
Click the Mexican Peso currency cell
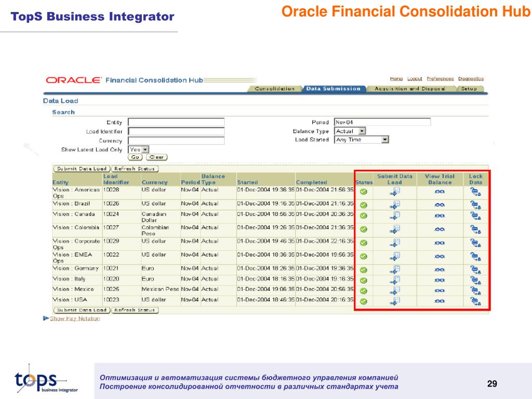[160, 289]
